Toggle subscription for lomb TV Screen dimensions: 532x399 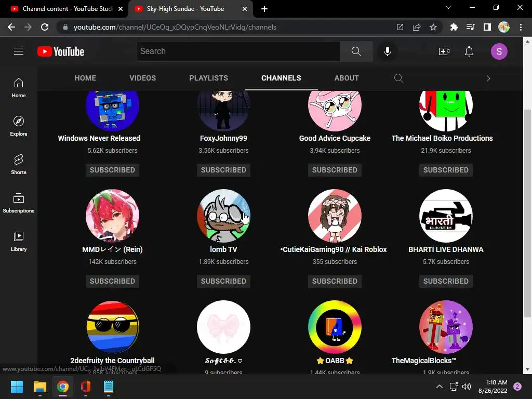223,281
